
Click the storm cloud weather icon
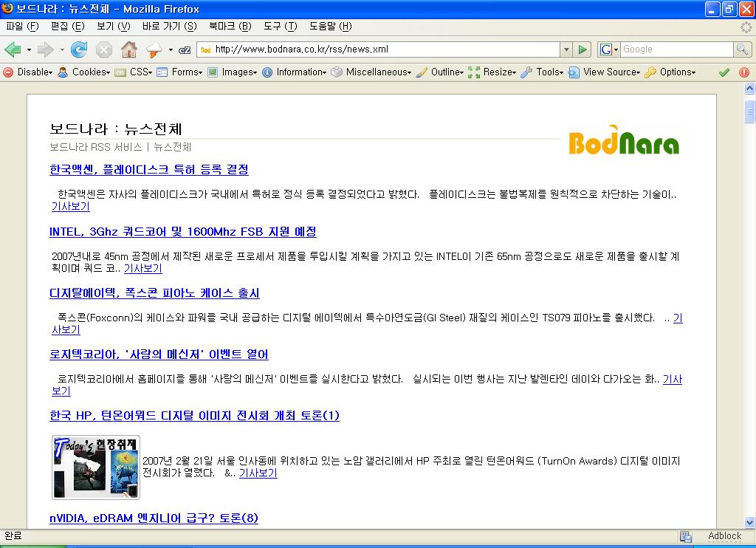[x=154, y=49]
